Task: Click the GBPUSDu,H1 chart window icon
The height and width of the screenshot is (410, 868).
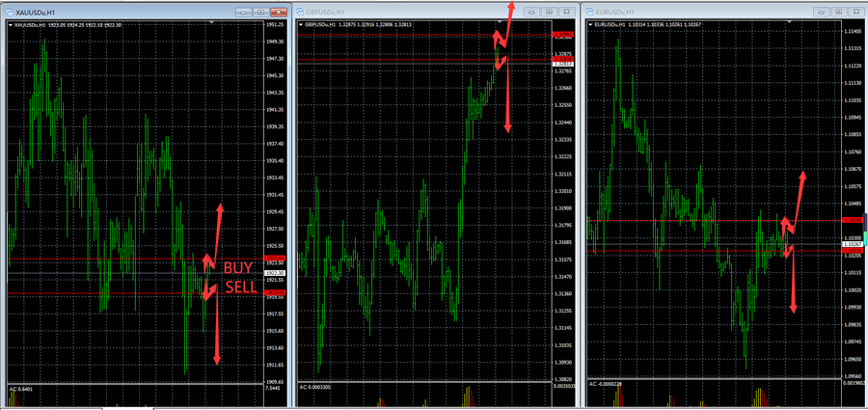Action: pos(300,12)
